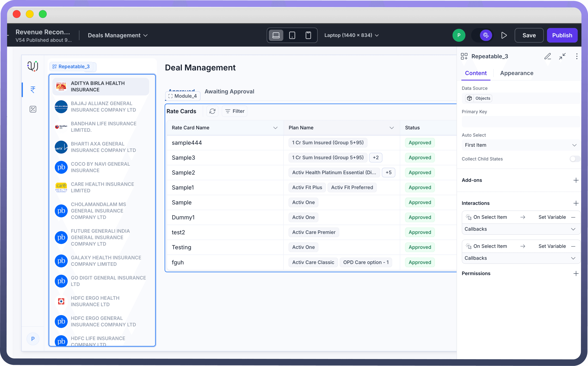
Task: Expand the first Callbacks section
Action: 520,229
